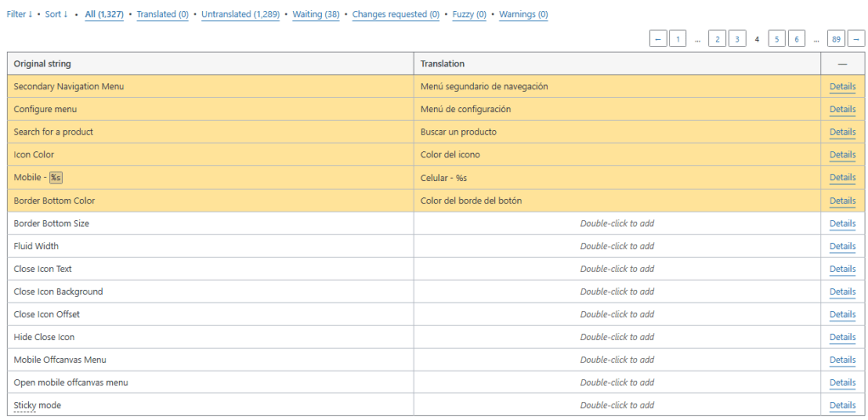Jump to page 5
868x420 pixels.
point(776,39)
